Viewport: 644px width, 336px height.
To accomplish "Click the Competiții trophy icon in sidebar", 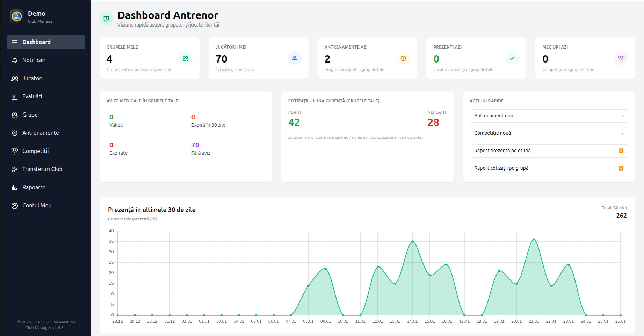I will point(14,151).
